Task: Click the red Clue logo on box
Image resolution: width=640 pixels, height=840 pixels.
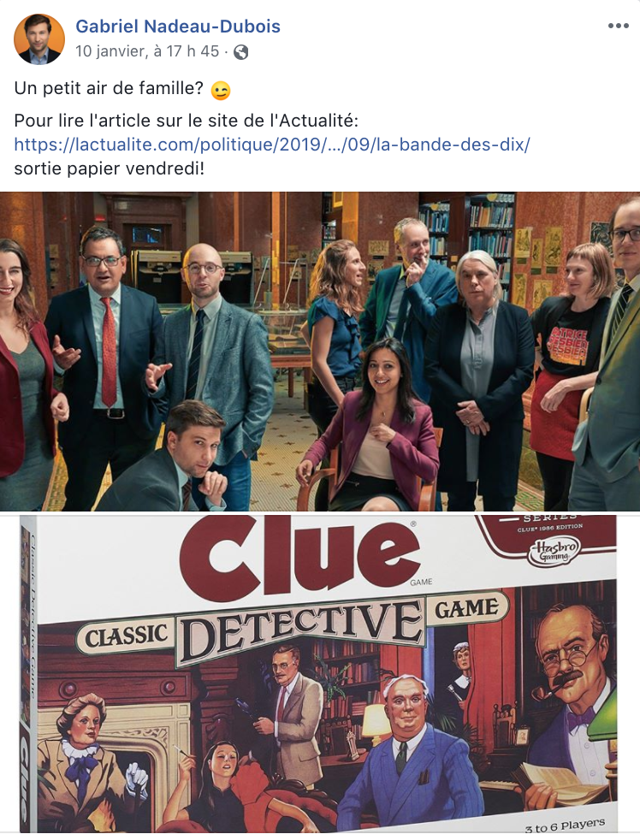Action: pyautogui.click(x=299, y=559)
